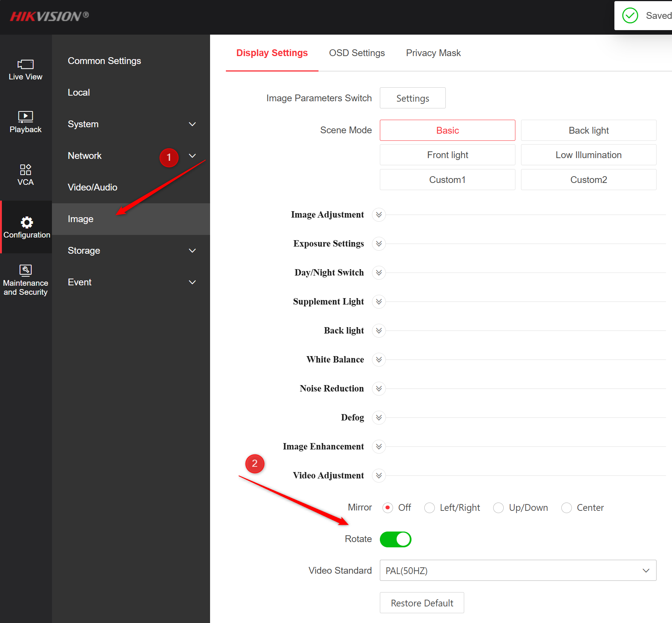Select the Mirror Off radio button

(x=388, y=508)
